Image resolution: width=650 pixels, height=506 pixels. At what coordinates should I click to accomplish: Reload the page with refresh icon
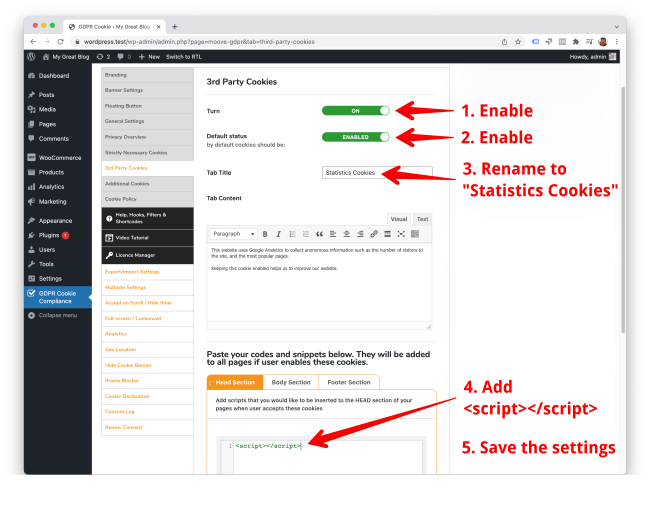coord(61,41)
